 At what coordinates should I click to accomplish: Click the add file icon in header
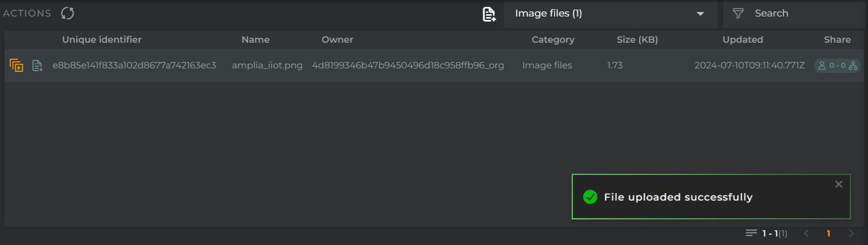tap(489, 14)
